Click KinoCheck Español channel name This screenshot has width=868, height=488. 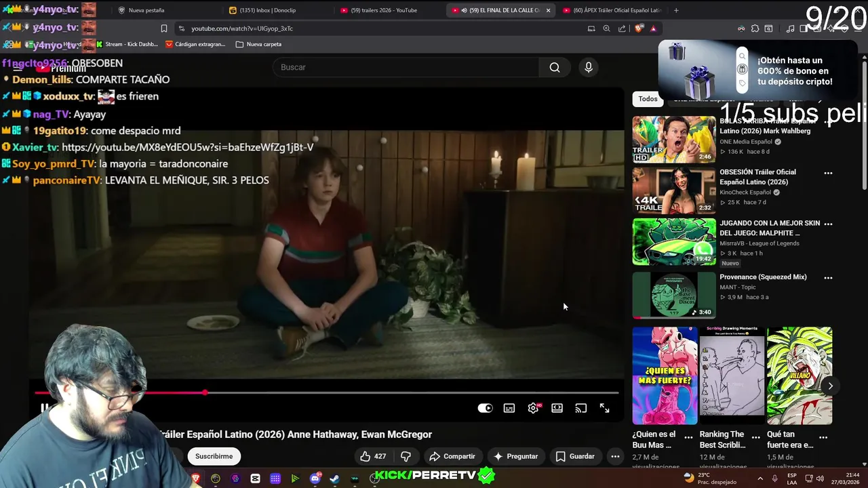pyautogui.click(x=745, y=192)
